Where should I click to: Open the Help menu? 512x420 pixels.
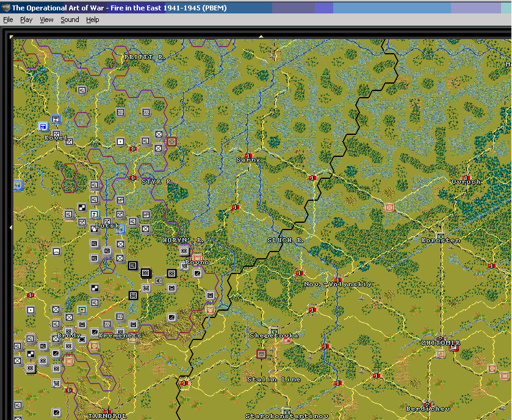click(x=92, y=20)
